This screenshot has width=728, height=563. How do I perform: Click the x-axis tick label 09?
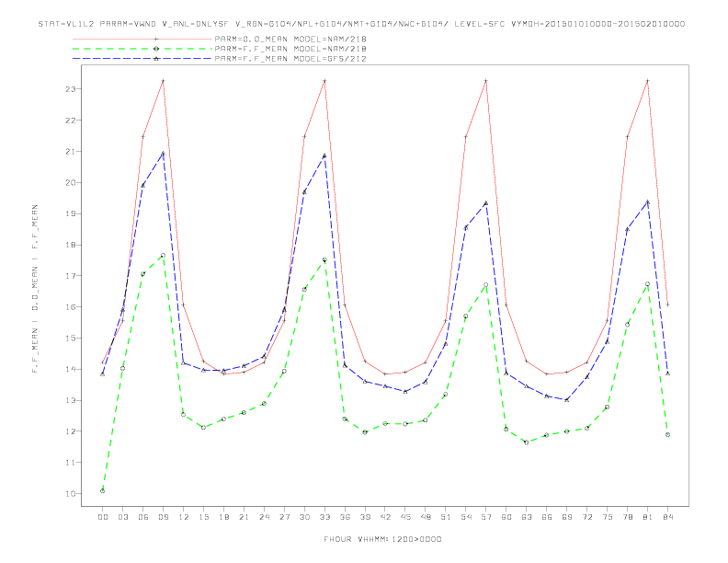[163, 517]
